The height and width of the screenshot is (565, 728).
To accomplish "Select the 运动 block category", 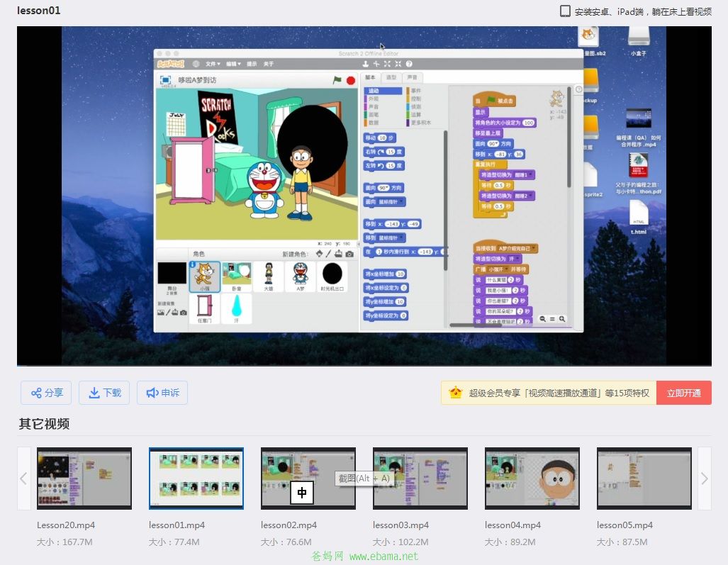I will point(383,91).
